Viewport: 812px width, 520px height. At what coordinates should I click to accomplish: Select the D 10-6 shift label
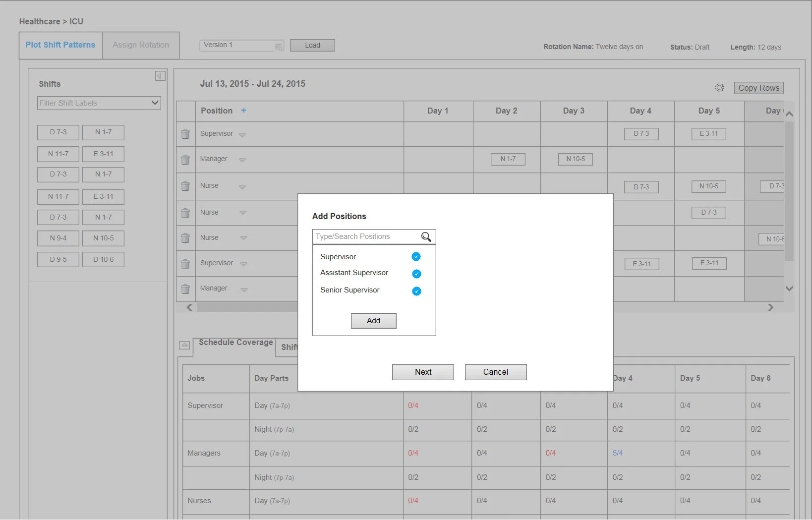103,259
